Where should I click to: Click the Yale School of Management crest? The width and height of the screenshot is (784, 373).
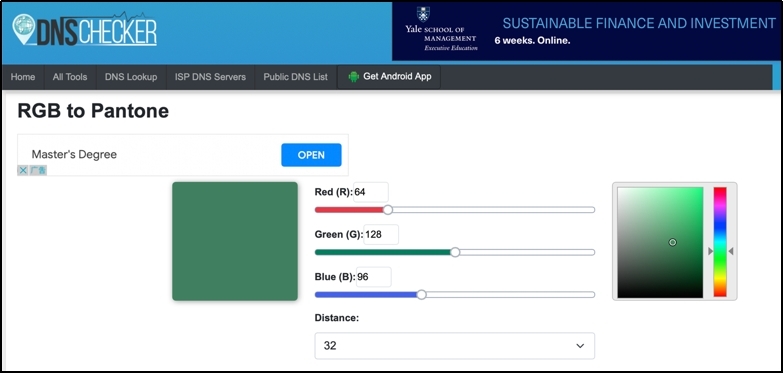click(x=423, y=14)
